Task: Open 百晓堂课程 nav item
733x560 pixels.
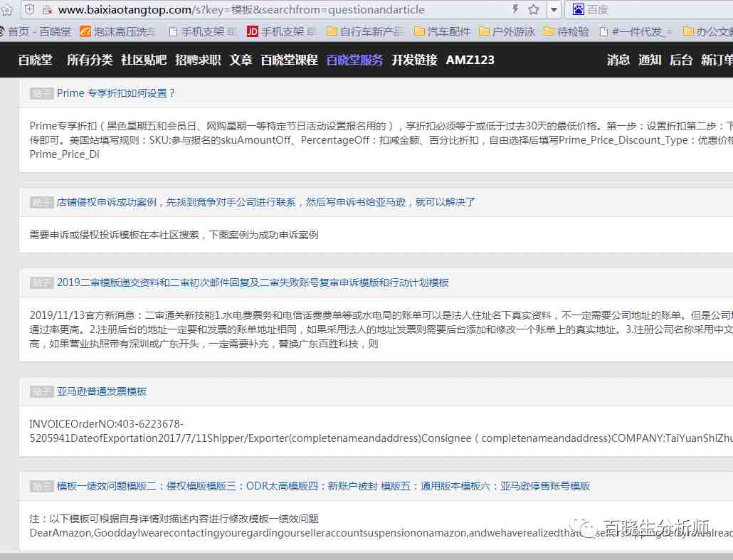Action: [x=289, y=60]
